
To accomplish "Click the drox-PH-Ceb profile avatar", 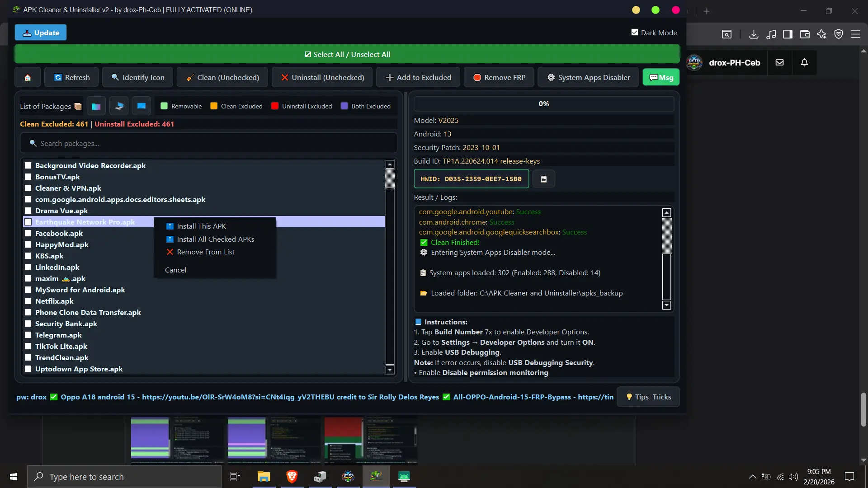I will [x=694, y=62].
